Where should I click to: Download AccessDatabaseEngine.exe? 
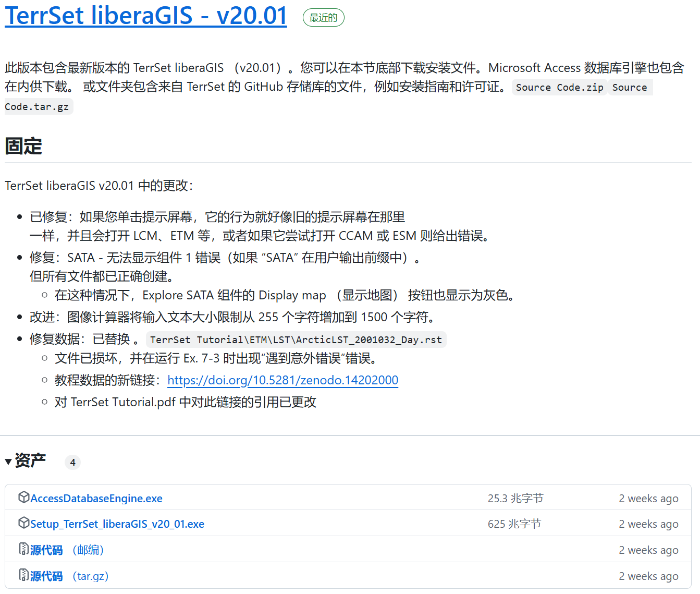coord(96,499)
